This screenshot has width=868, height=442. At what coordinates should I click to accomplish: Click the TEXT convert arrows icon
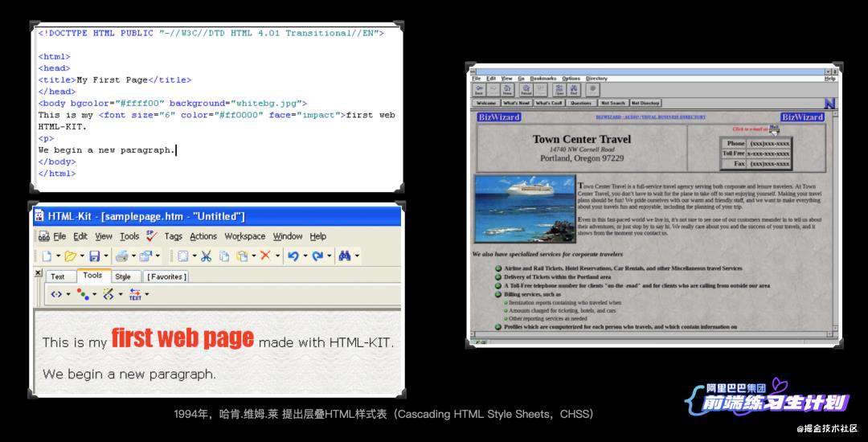(x=135, y=294)
